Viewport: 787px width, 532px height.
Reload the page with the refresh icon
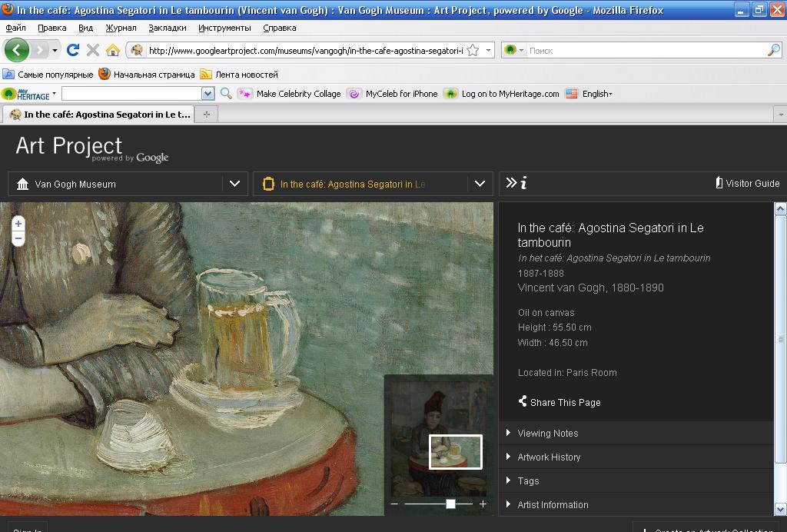(x=73, y=51)
